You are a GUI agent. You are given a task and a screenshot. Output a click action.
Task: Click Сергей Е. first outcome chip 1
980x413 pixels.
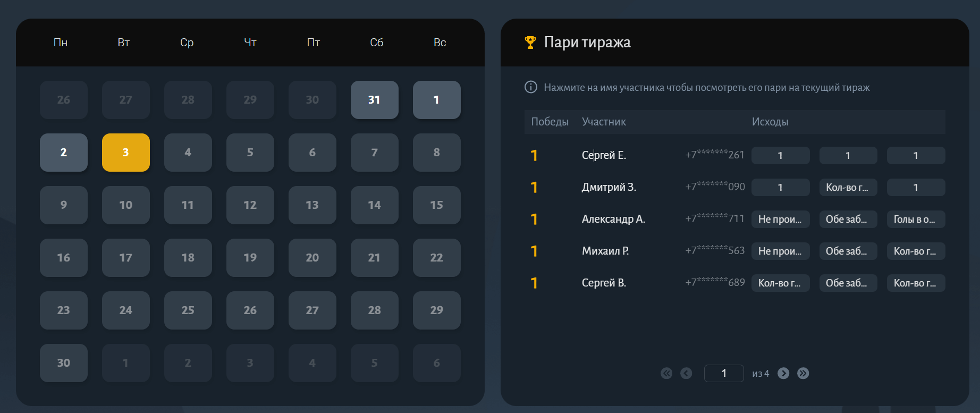click(781, 155)
